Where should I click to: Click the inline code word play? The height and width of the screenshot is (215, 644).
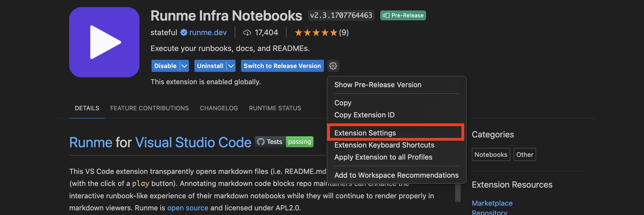pyautogui.click(x=141, y=183)
